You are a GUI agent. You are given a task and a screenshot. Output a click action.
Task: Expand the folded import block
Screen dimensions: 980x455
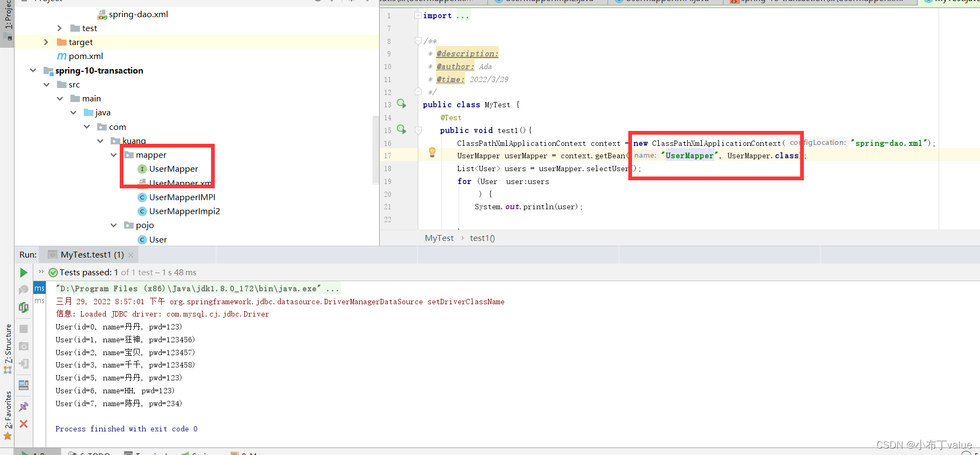point(418,16)
